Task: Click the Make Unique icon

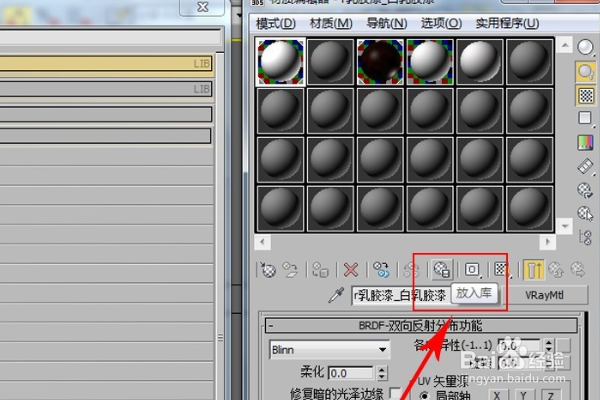Action: click(411, 270)
